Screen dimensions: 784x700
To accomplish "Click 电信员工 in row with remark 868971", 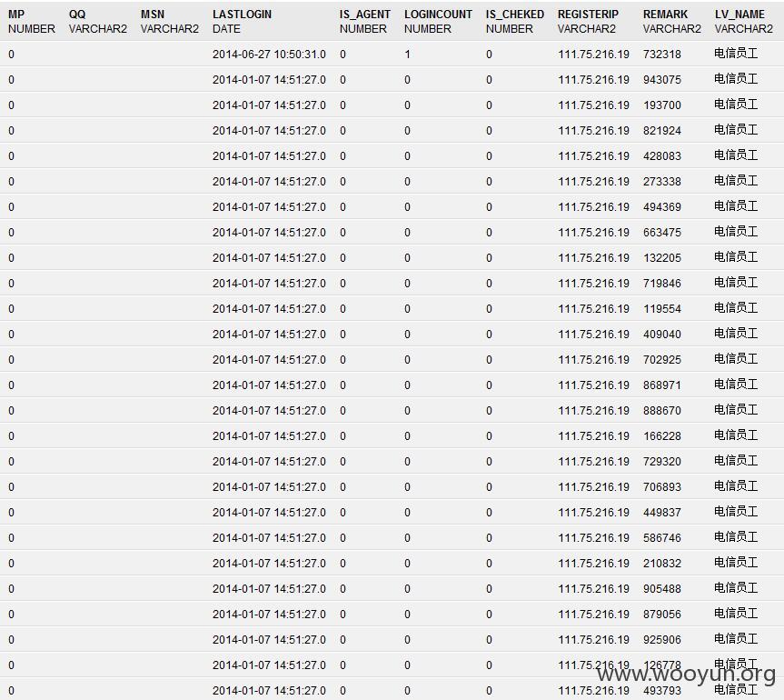I will click(x=736, y=385).
